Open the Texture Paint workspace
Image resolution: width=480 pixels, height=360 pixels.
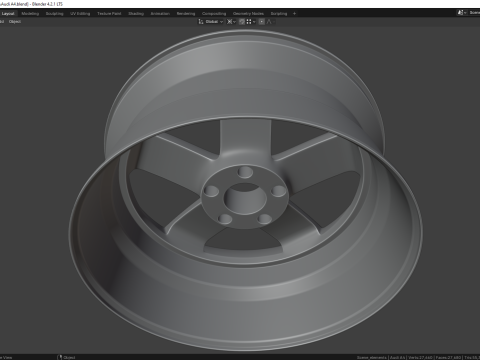(109, 14)
